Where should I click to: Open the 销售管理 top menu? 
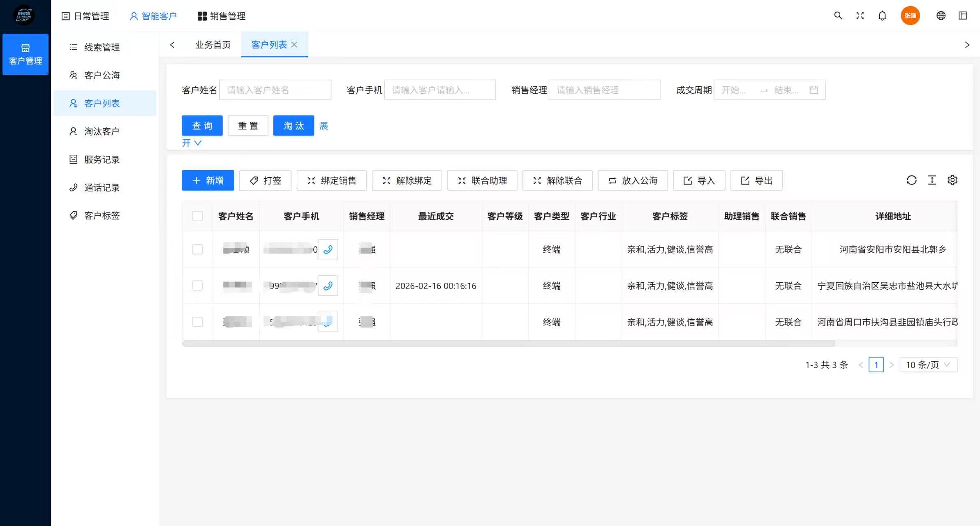tap(222, 16)
